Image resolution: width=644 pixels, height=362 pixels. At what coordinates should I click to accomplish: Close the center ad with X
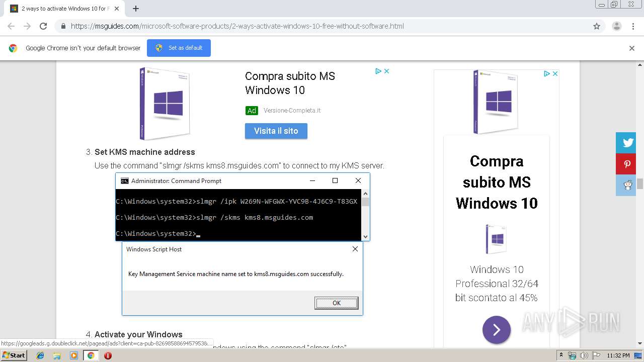pyautogui.click(x=386, y=71)
